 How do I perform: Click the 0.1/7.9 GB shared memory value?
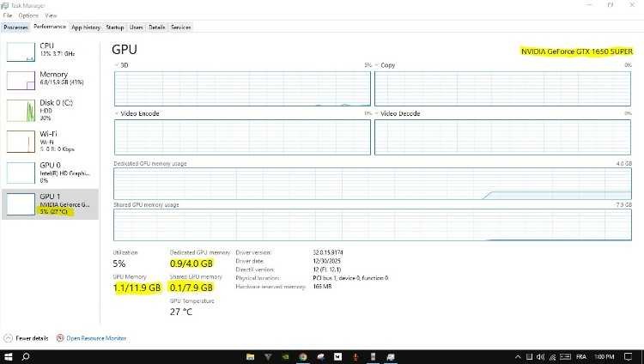tap(191, 288)
